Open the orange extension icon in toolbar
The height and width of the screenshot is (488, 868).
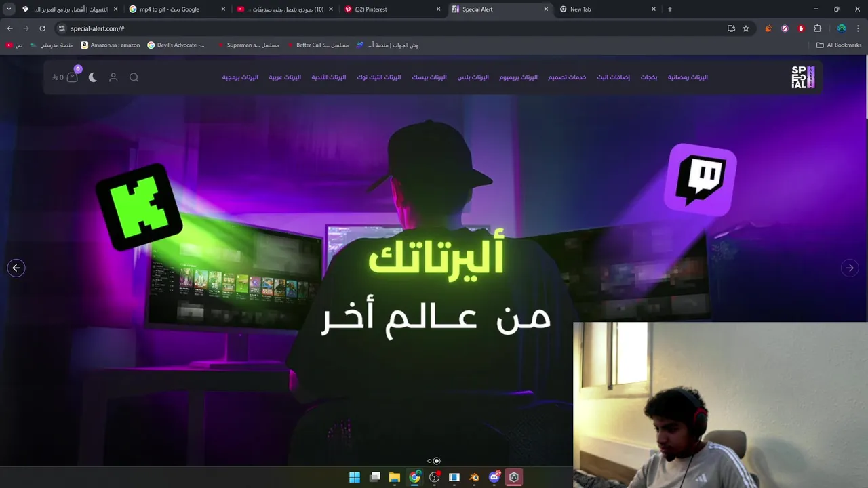point(768,28)
